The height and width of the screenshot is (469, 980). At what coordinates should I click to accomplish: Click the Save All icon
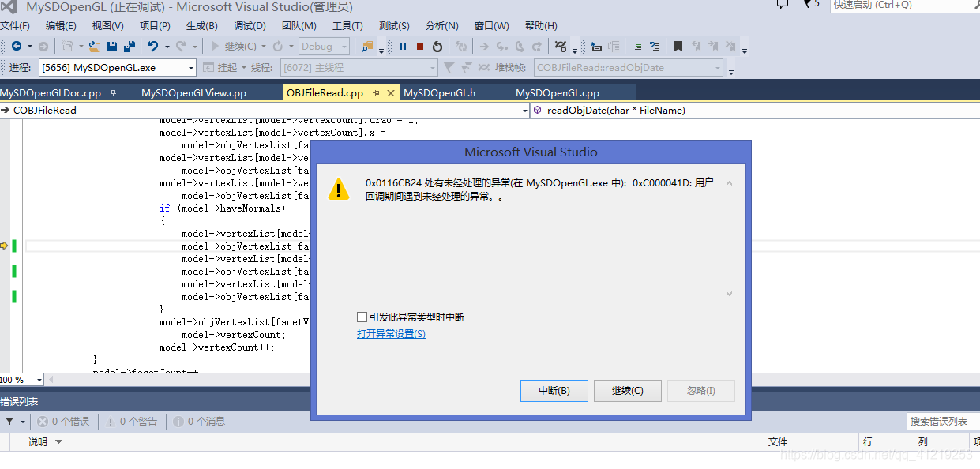[x=129, y=47]
